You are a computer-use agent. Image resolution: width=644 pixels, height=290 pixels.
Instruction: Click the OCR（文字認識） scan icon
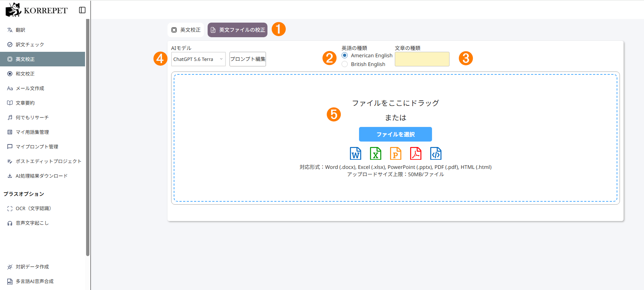10,209
